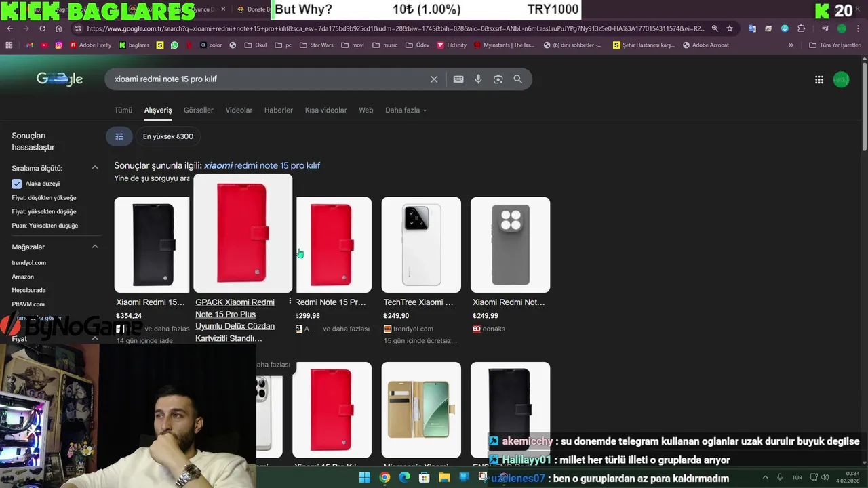Submit search with magnifier icon
The width and height of the screenshot is (868, 488).
(x=518, y=79)
